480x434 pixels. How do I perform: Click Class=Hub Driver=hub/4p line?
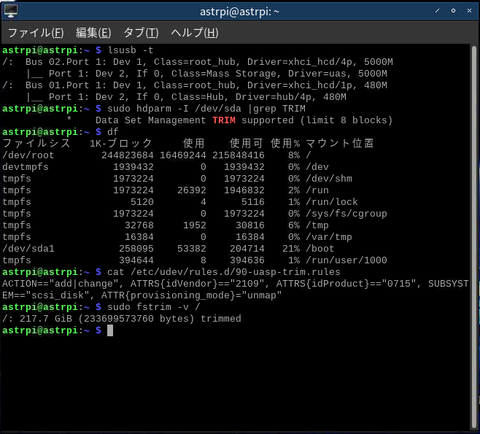tap(186, 97)
